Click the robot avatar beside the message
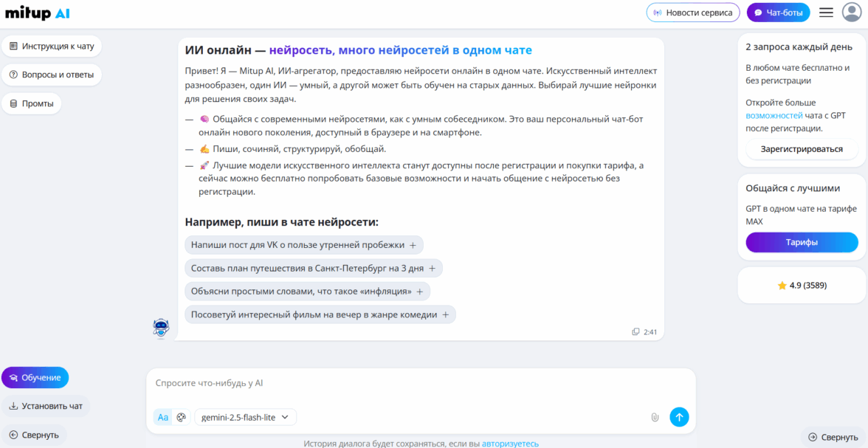This screenshot has width=868, height=448. [161, 328]
